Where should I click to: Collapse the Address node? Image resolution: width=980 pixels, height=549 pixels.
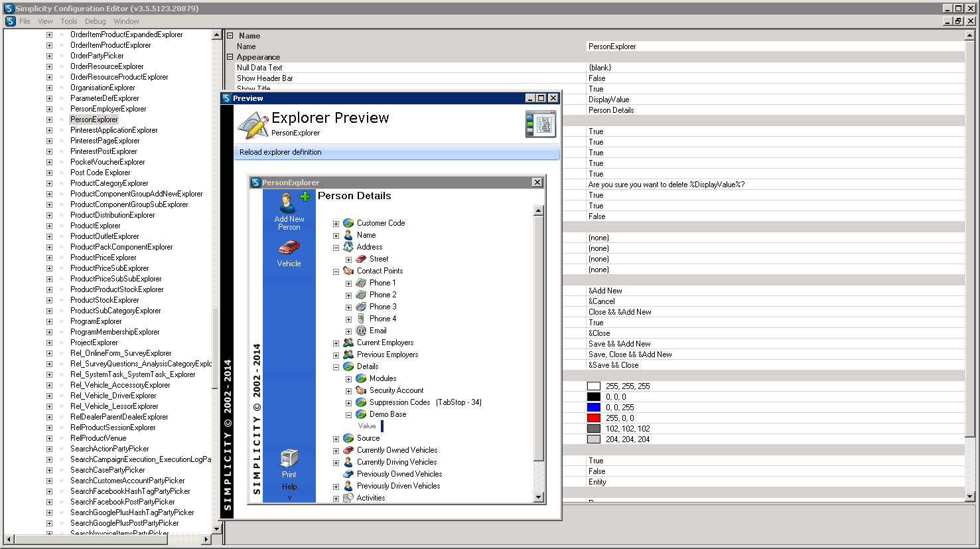pyautogui.click(x=336, y=248)
